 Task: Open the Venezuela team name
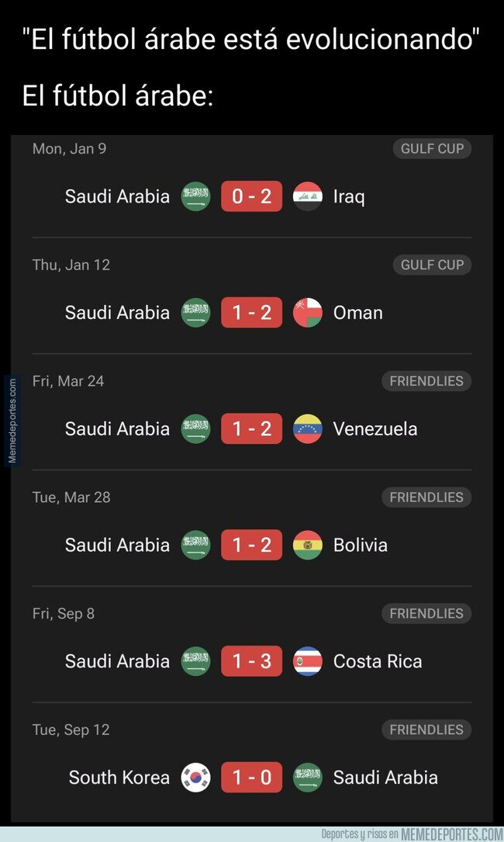[x=375, y=429]
